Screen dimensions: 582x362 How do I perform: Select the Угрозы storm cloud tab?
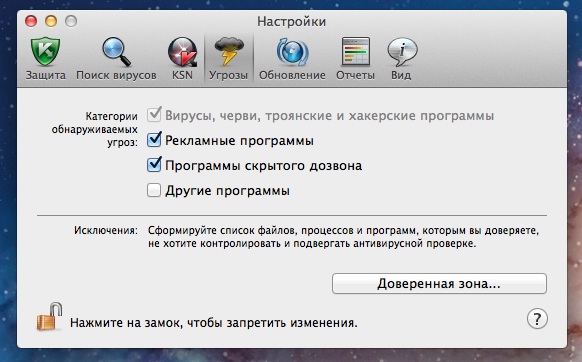point(228,59)
